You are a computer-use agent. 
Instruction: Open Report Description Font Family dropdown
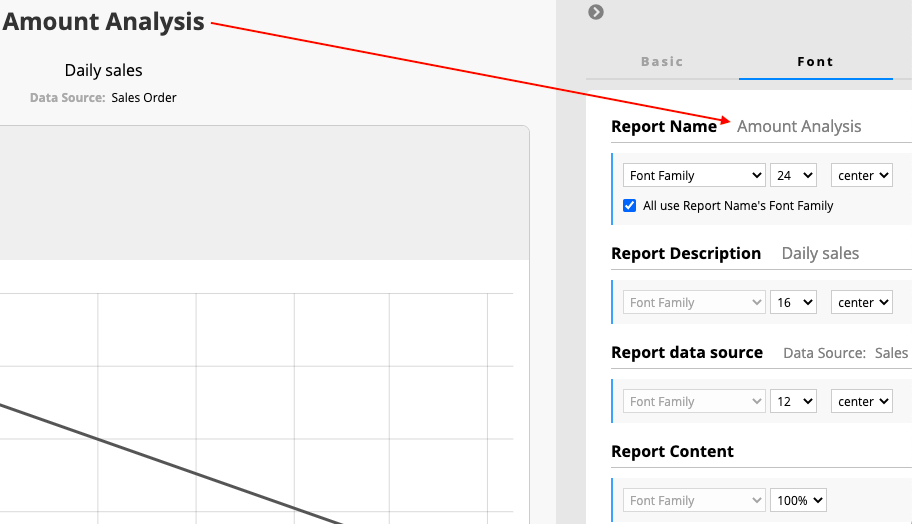[694, 302]
